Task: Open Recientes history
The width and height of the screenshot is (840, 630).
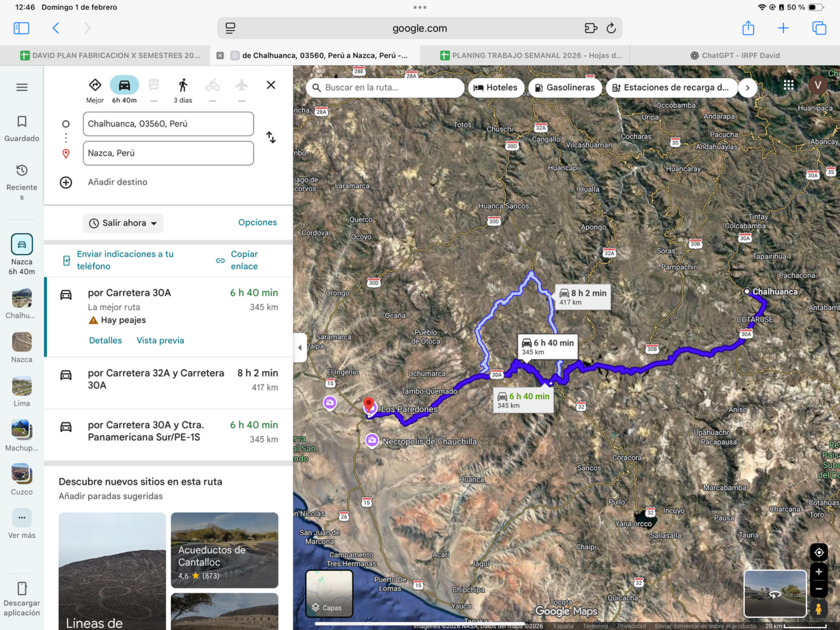Action: [22, 182]
